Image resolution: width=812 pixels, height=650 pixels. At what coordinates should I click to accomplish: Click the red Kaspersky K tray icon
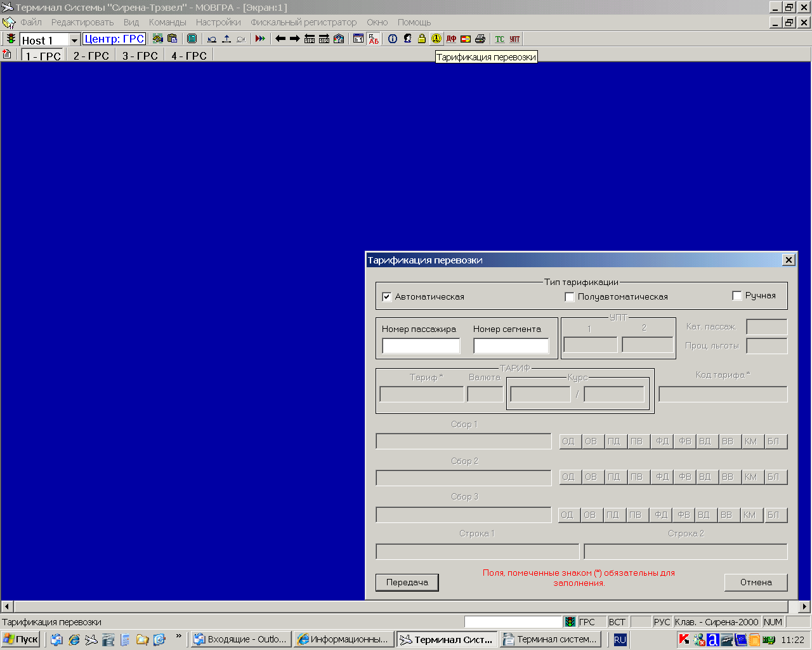(684, 639)
